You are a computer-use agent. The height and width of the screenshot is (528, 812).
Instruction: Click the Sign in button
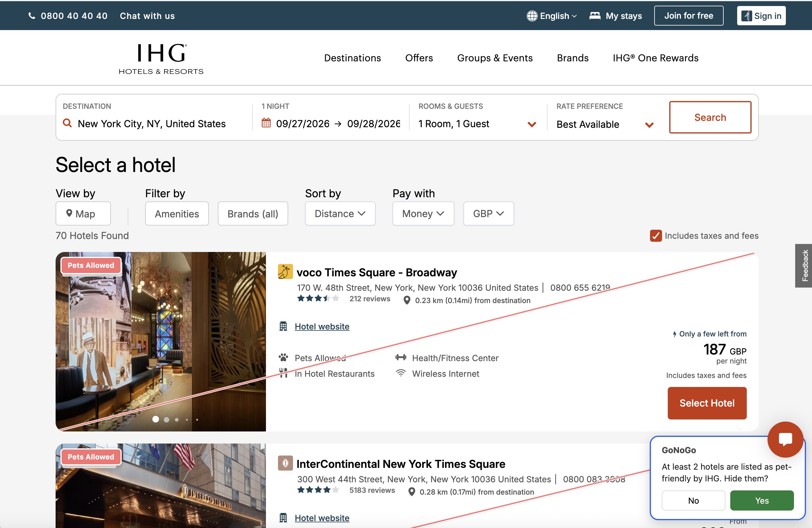tap(761, 16)
